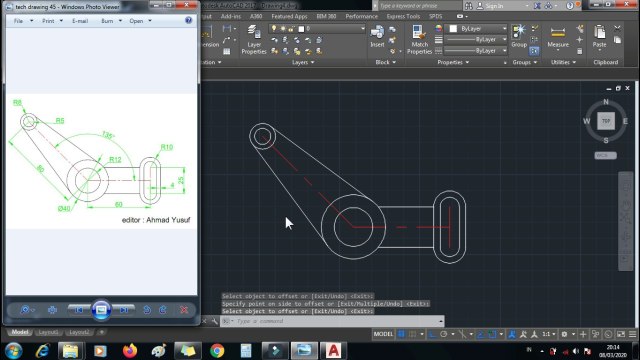Click E-mail in Photo Viewer toolbar
Viewport: 640px width, 360px height.
coord(80,21)
